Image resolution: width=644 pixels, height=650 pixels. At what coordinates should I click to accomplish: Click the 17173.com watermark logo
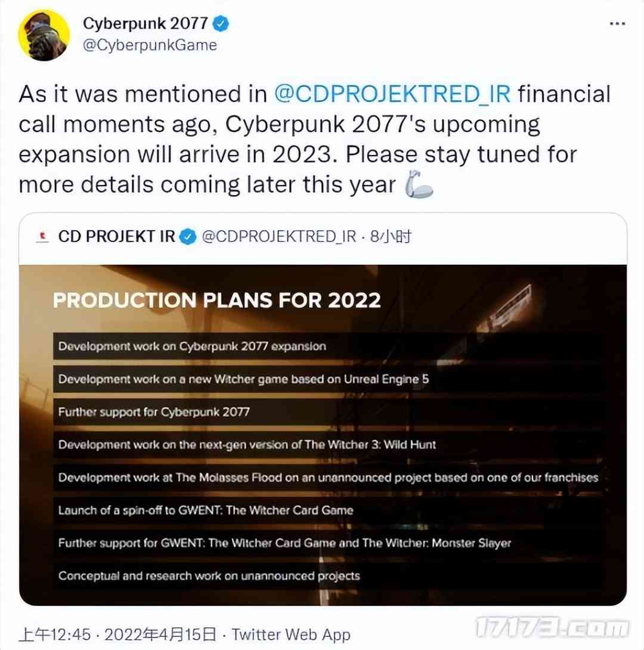pos(552,628)
